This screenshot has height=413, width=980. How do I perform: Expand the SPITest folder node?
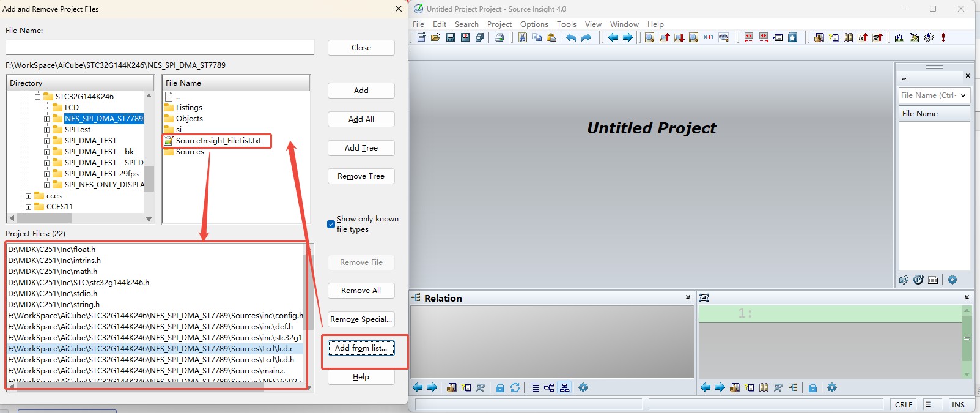click(x=46, y=130)
